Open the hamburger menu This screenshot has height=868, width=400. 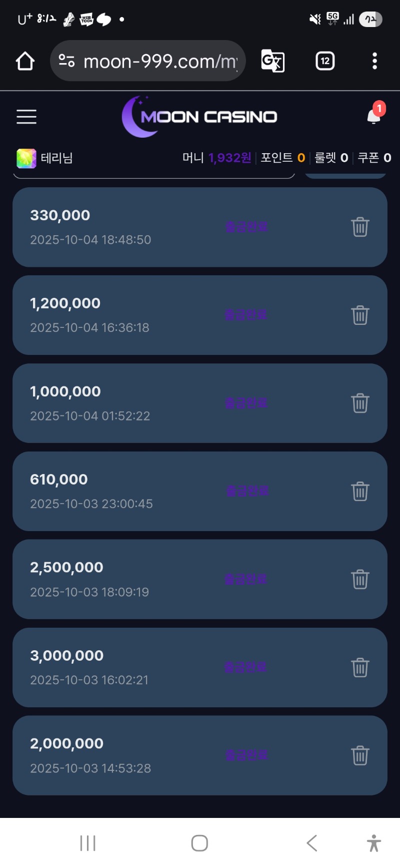pos(26,117)
